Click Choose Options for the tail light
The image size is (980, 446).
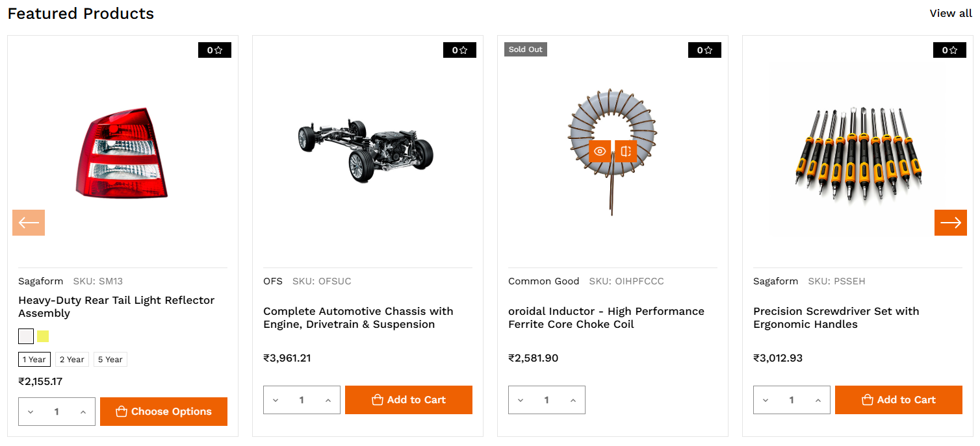coord(164,412)
